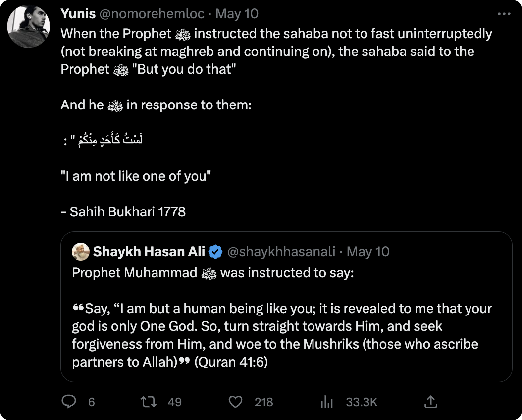Open the main tweet's May 10 timestamp
The height and width of the screenshot is (420, 522).
(x=237, y=13)
